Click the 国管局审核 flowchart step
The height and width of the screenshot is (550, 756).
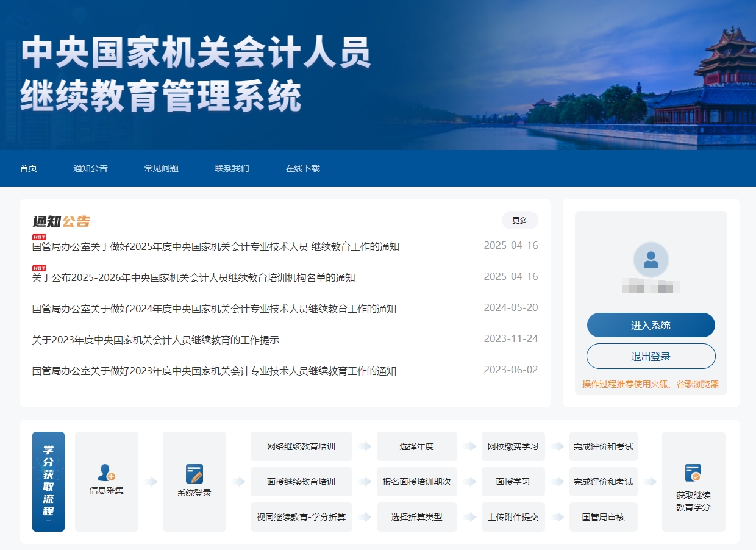603,516
